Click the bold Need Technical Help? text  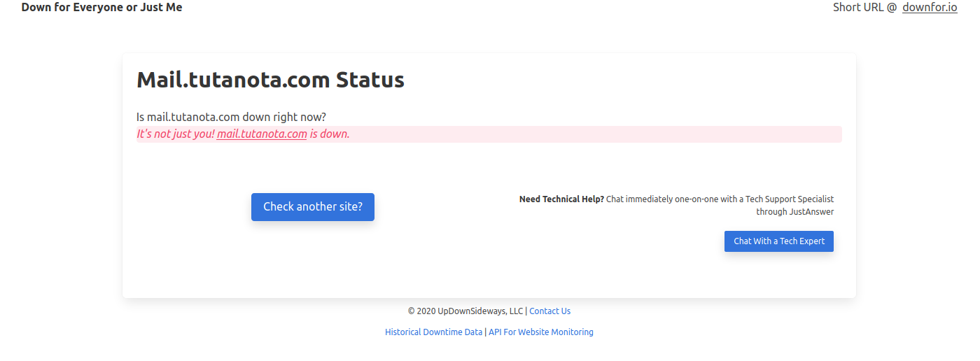[561, 199]
